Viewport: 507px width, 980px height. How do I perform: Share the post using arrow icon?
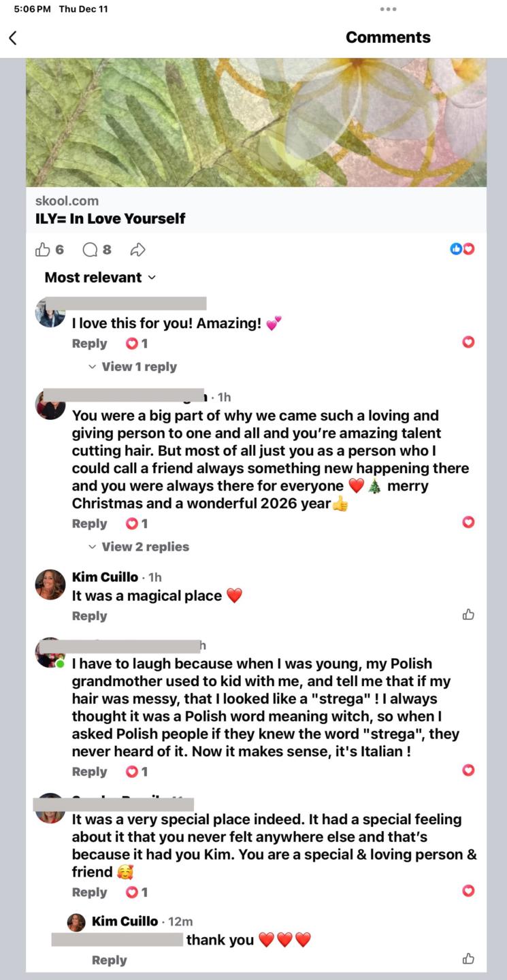[x=137, y=250]
